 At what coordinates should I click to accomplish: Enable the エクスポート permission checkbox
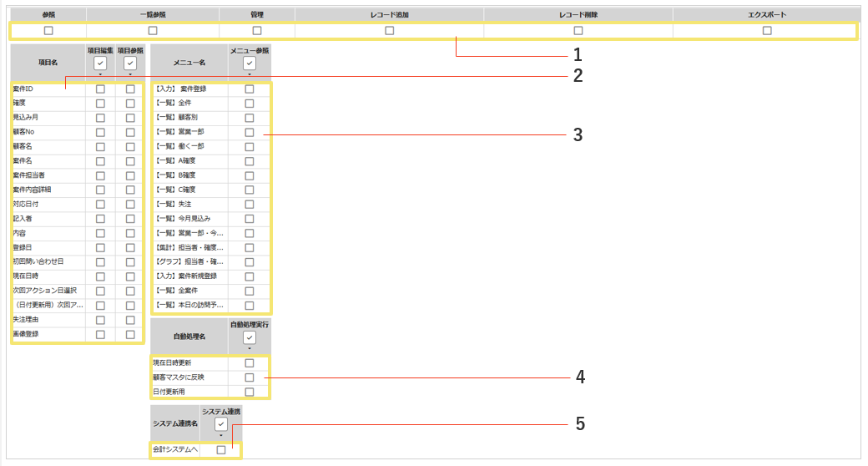pyautogui.click(x=767, y=30)
